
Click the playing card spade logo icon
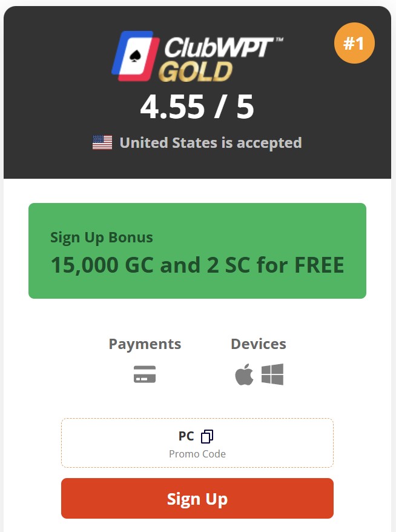coord(136,56)
